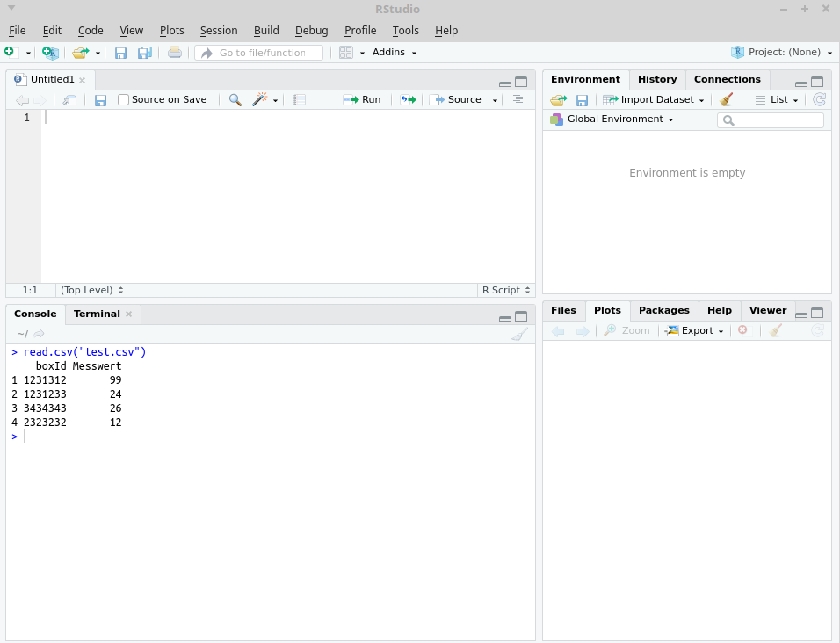Click the Zoom plot button
The width and height of the screenshot is (840, 643).
point(626,331)
